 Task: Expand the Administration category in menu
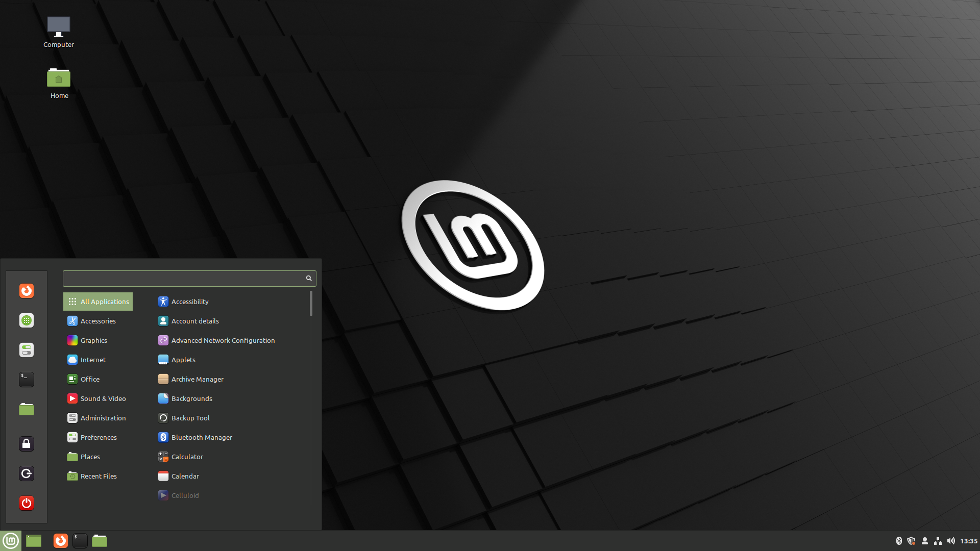click(103, 417)
